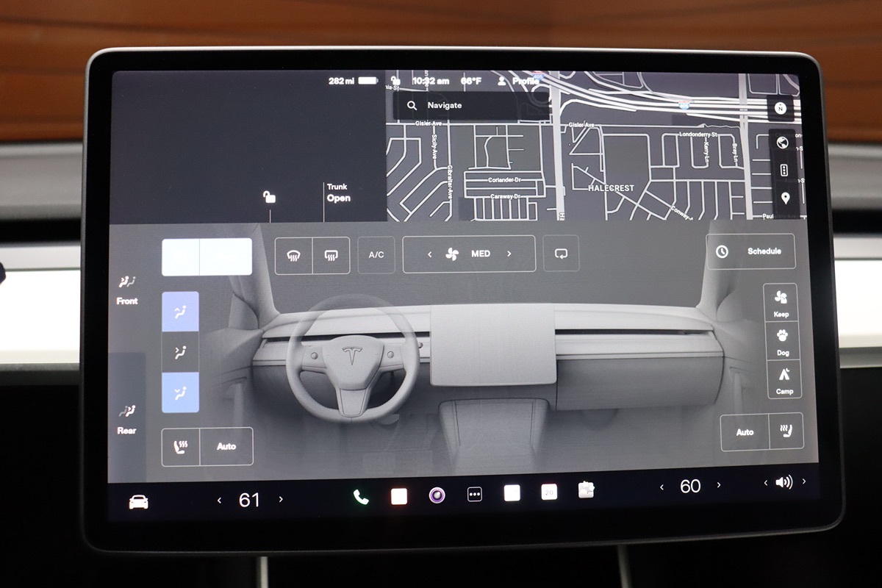Image resolution: width=882 pixels, height=588 pixels.
Task: Open the phone app in bottom bar
Action: (361, 497)
